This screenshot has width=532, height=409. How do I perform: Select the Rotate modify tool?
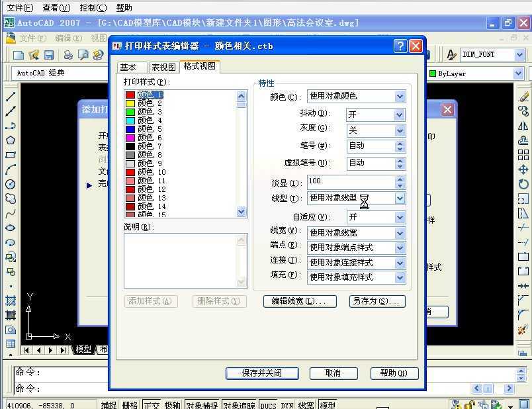pyautogui.click(x=523, y=184)
